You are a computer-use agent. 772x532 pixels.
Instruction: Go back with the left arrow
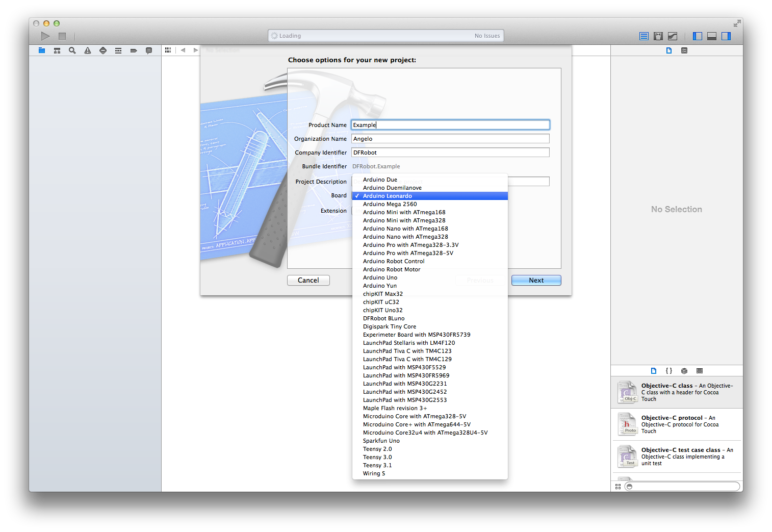pos(183,50)
